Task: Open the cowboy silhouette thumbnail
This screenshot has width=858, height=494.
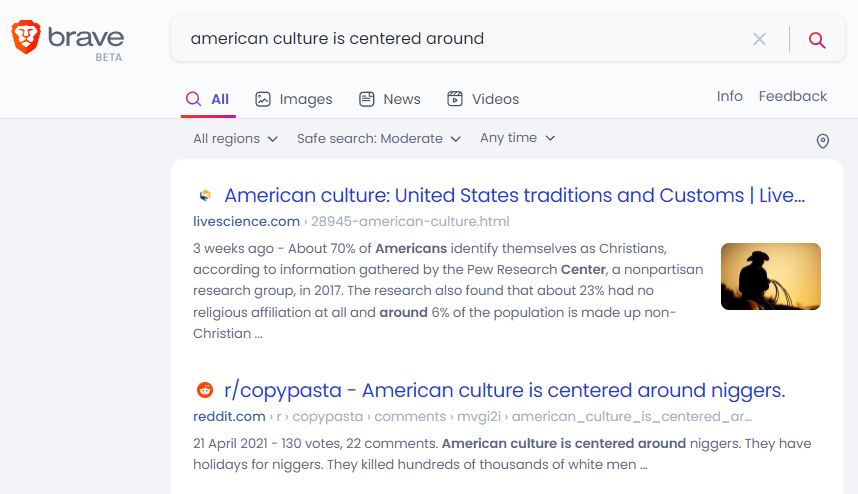Action: (x=770, y=276)
